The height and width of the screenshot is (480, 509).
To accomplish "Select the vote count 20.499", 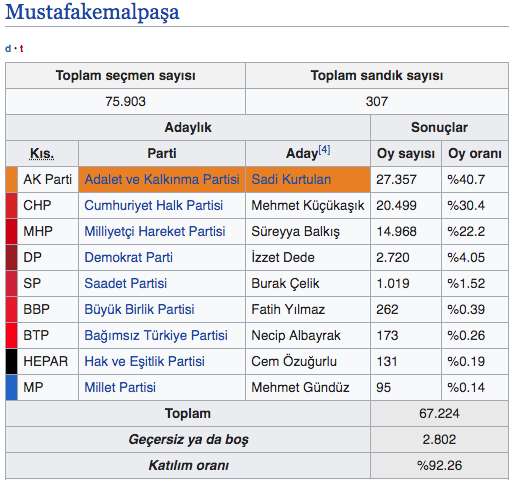I will (x=396, y=205).
